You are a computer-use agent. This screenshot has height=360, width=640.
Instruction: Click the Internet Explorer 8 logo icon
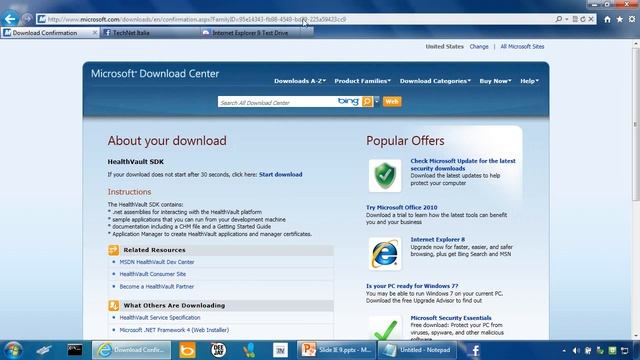(385, 253)
